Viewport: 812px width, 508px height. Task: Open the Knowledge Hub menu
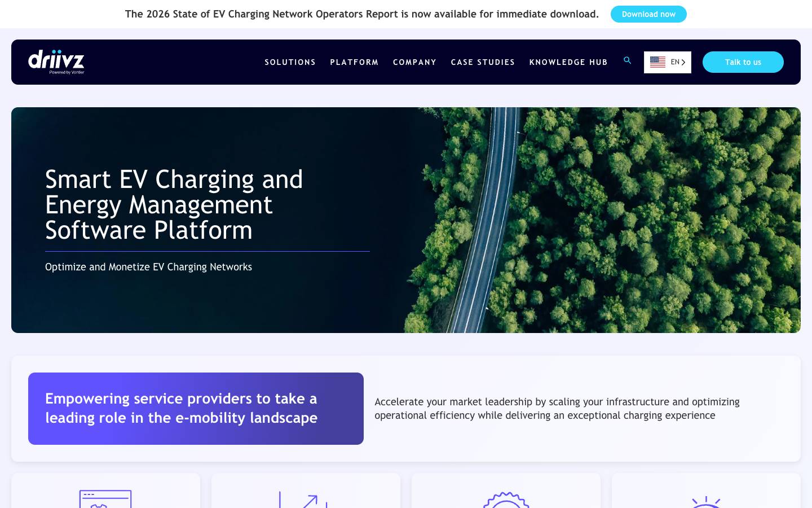coord(568,62)
